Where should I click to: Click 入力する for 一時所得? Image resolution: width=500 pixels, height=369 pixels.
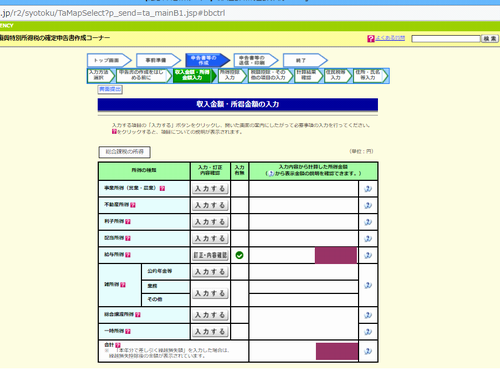(210, 332)
